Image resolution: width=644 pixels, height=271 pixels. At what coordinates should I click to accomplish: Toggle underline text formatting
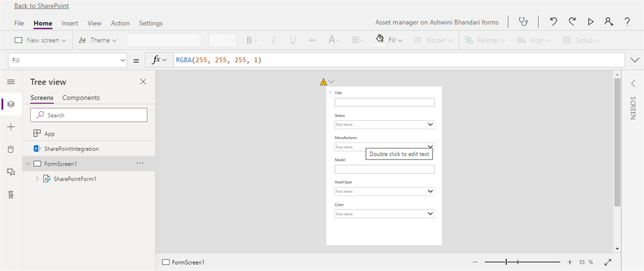pyautogui.click(x=293, y=40)
